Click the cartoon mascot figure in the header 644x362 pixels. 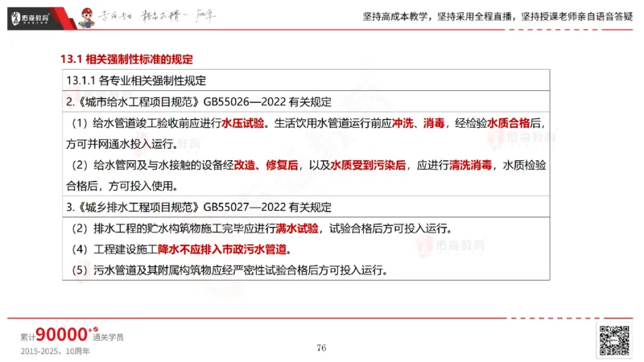click(x=87, y=18)
